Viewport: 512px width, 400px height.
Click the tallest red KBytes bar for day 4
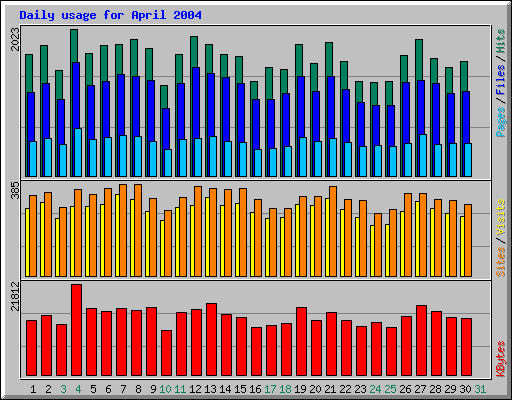pos(76,330)
